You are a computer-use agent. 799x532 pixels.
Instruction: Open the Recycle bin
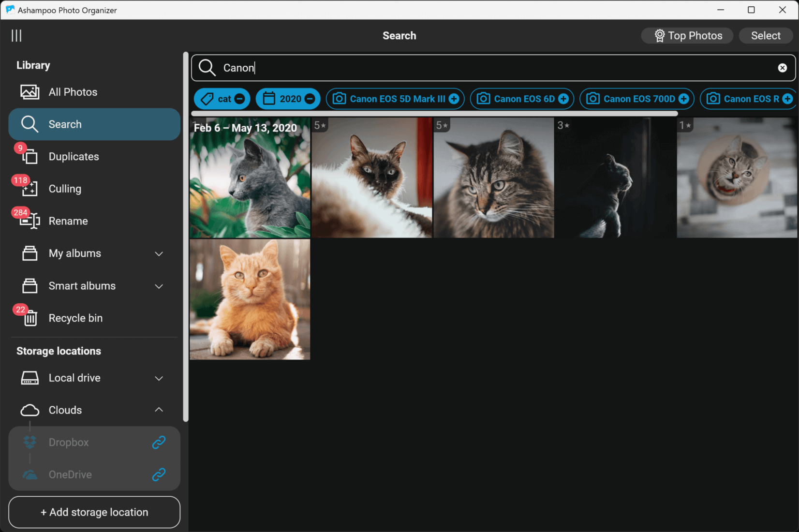(x=75, y=318)
